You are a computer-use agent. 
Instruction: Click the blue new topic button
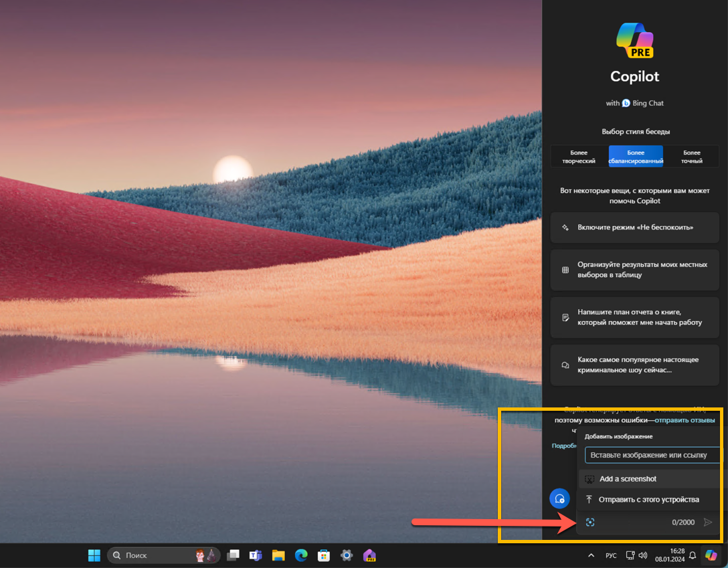pos(559,499)
